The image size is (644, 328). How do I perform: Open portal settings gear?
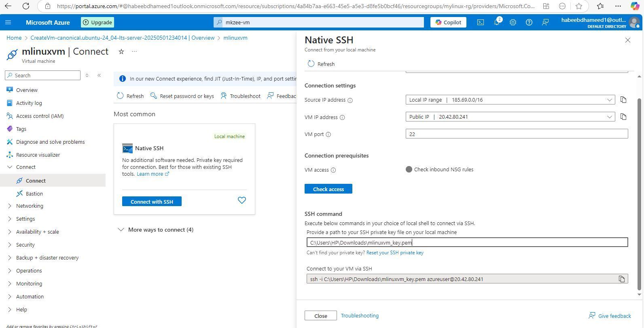(x=513, y=22)
